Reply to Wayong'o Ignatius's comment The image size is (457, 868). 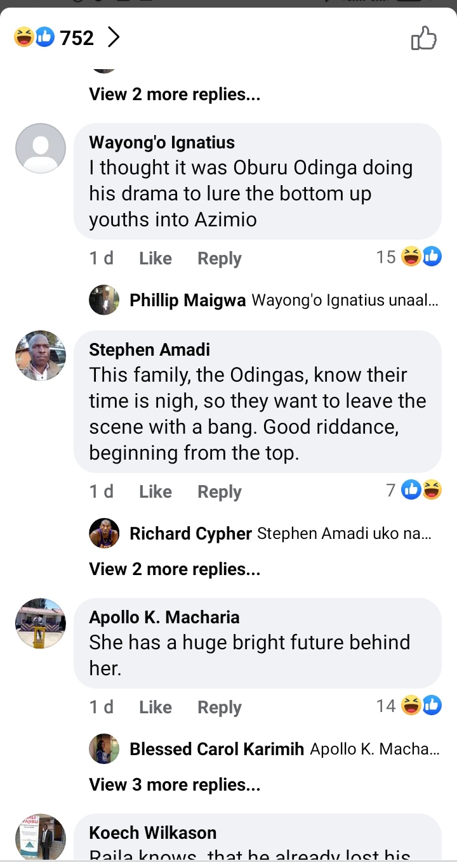click(219, 258)
